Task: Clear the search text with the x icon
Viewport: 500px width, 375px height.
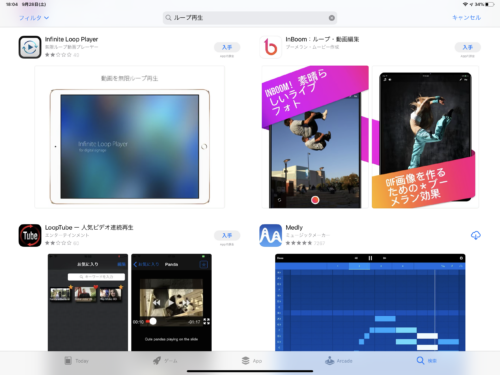Action: (332, 18)
